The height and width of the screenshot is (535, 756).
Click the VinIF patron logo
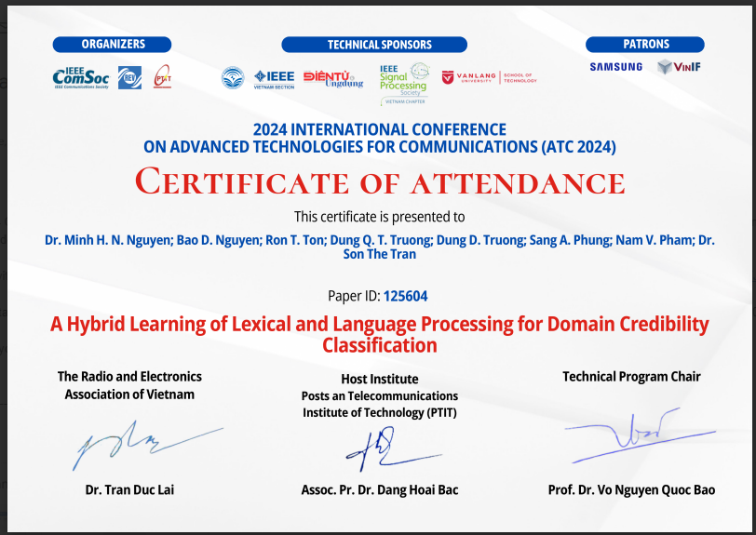(679, 67)
